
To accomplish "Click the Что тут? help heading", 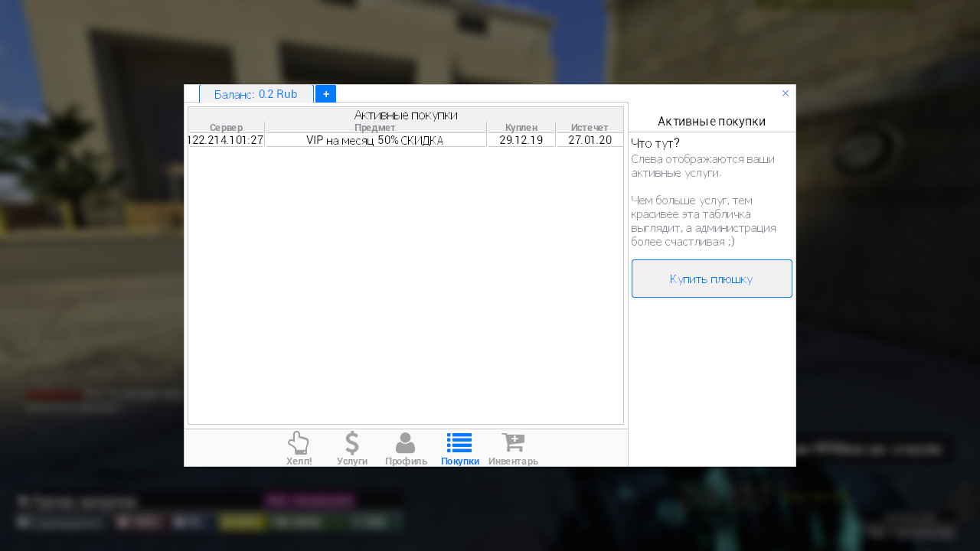I will click(x=655, y=143).
